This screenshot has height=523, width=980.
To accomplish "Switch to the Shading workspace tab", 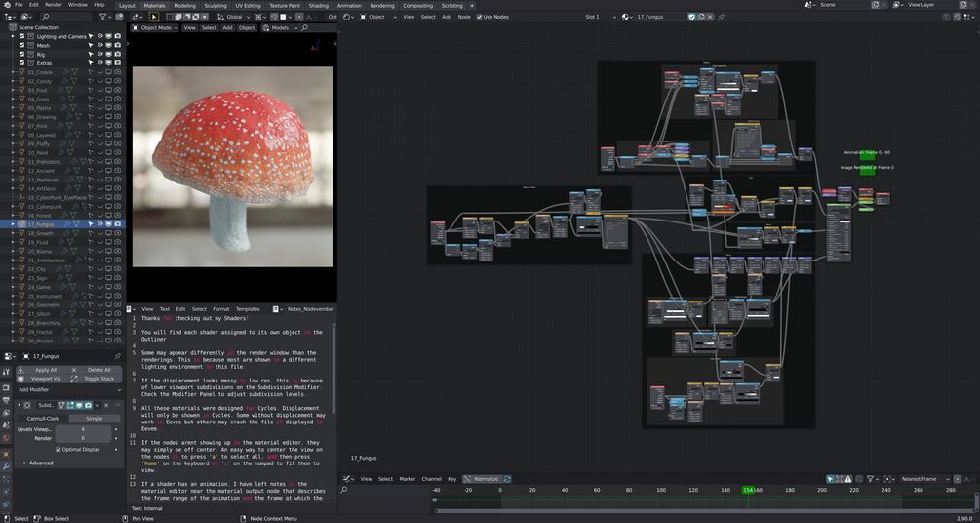I will (x=318, y=6).
